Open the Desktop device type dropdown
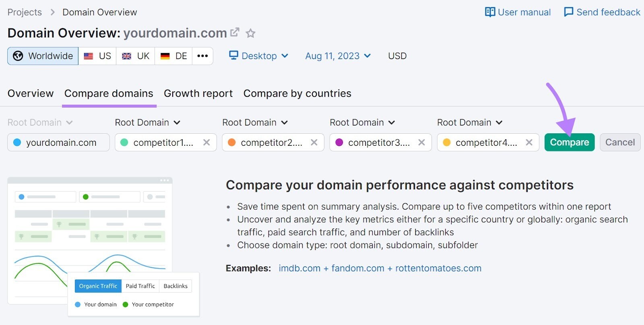Screen dimensions: 644x325 (x=258, y=56)
